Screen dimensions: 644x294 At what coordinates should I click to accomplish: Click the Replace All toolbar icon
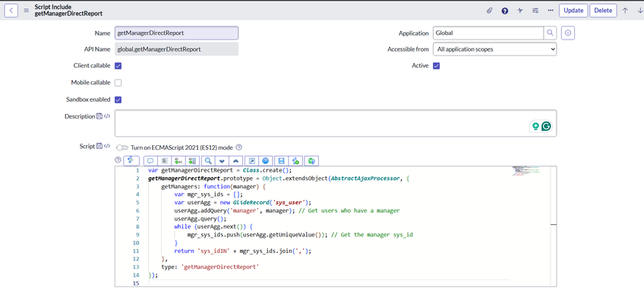[x=193, y=160]
